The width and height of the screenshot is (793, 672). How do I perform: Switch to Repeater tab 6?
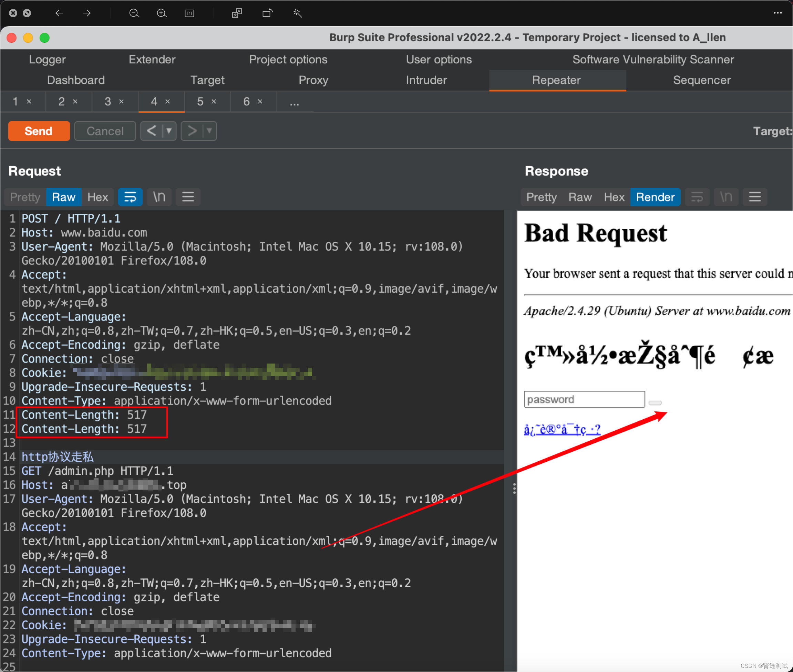coord(246,102)
